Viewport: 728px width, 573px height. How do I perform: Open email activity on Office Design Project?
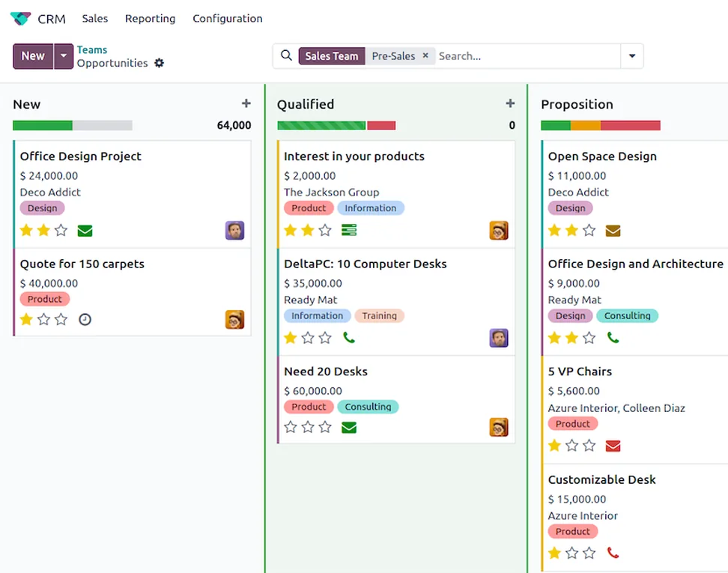click(85, 231)
